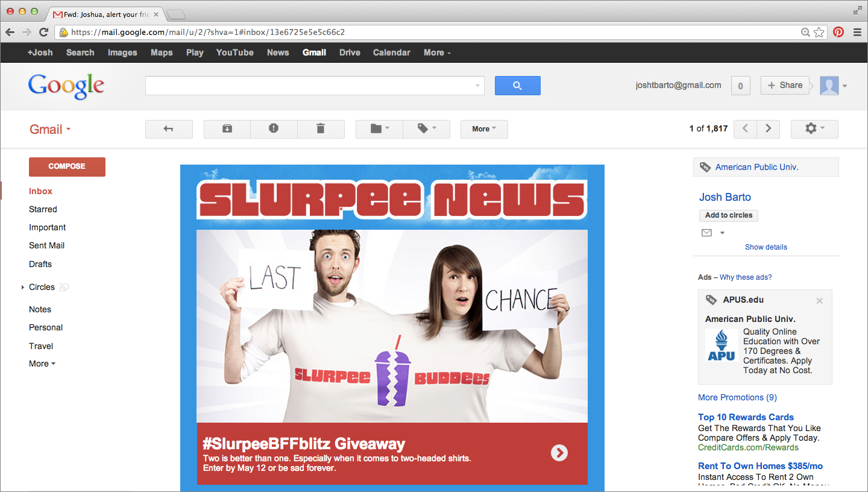Open the Labels tag dropdown
The width and height of the screenshot is (868, 492).
coord(426,129)
